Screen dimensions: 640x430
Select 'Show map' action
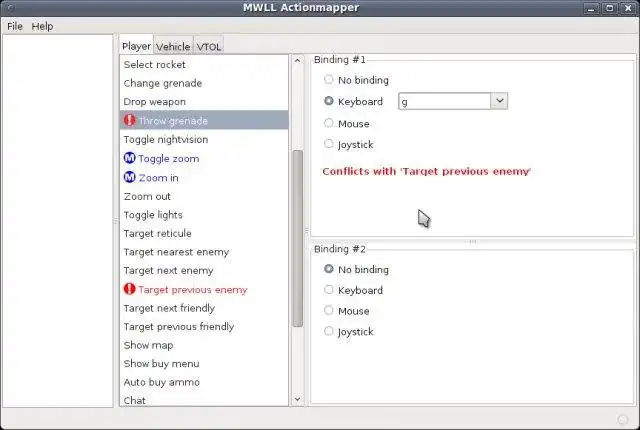click(x=204, y=345)
